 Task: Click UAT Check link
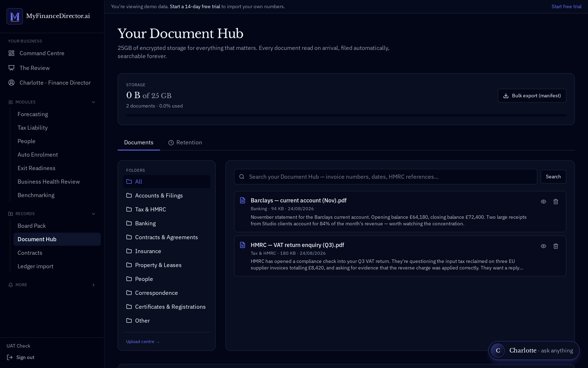(18, 346)
